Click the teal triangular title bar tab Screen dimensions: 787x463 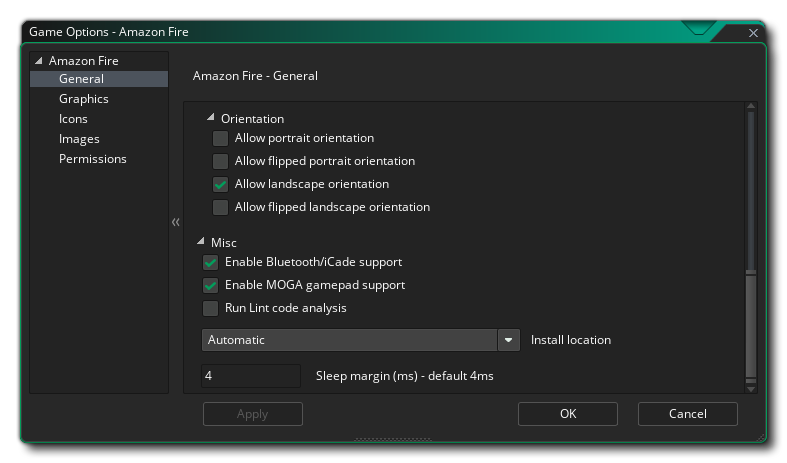698,28
